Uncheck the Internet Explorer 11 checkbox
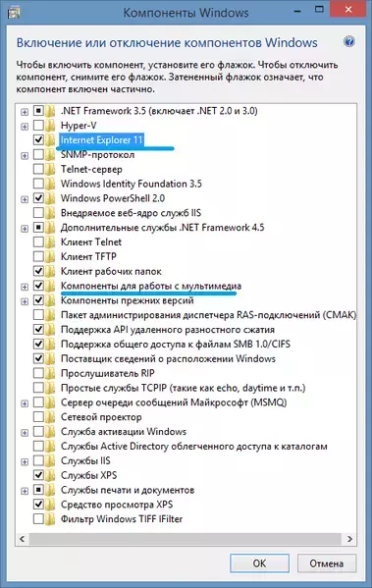Viewport: 372px width, 588px height. pyautogui.click(x=38, y=139)
